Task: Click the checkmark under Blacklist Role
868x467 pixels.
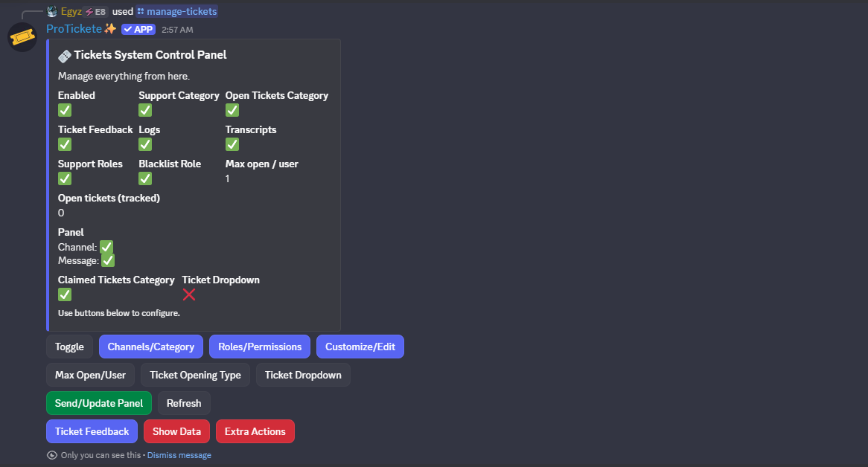Action: point(145,178)
